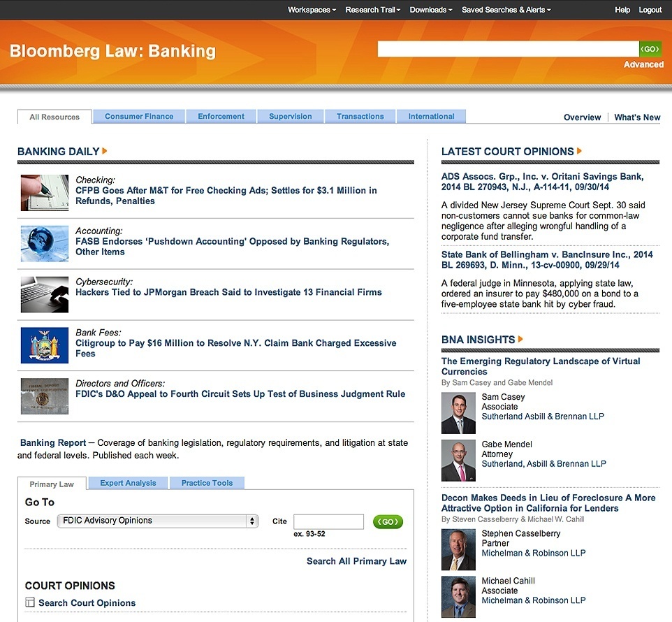Switch to the Expert Analysis tab

[128, 483]
